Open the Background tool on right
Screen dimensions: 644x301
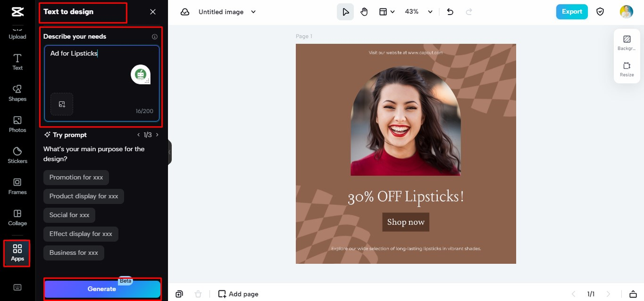(626, 43)
